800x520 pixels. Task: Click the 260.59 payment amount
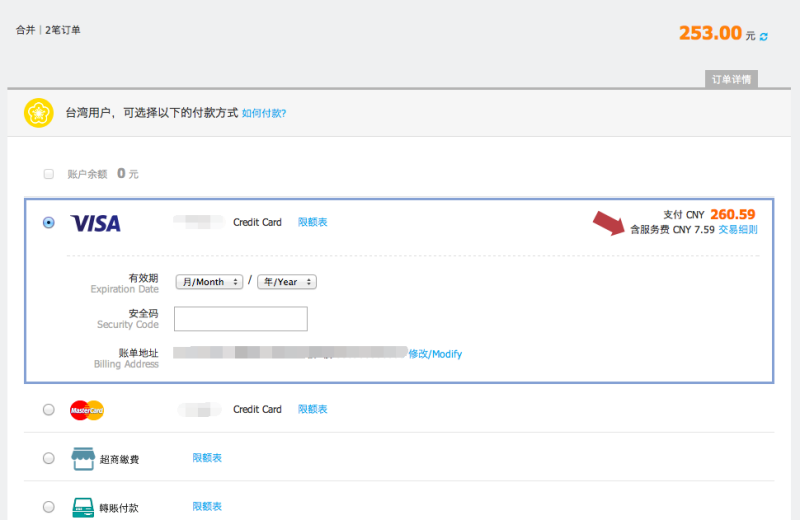click(733, 214)
